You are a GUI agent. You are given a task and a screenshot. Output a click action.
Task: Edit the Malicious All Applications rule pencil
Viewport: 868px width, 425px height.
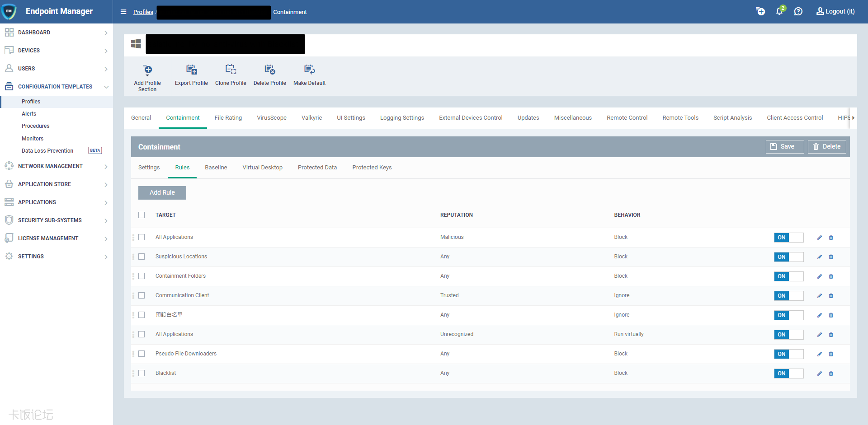tap(820, 238)
